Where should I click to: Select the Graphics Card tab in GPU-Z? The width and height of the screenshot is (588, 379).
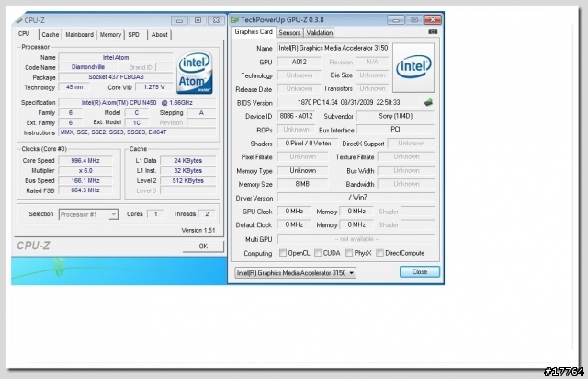[254, 32]
